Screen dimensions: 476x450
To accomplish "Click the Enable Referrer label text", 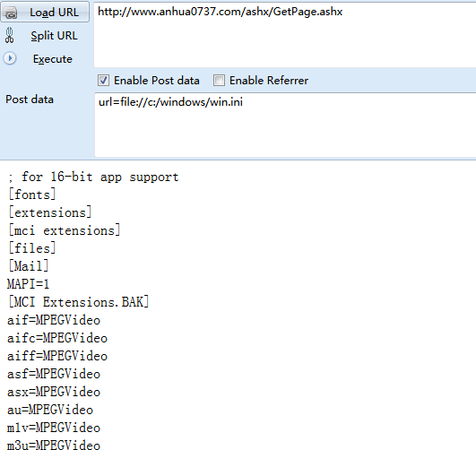I will [269, 81].
